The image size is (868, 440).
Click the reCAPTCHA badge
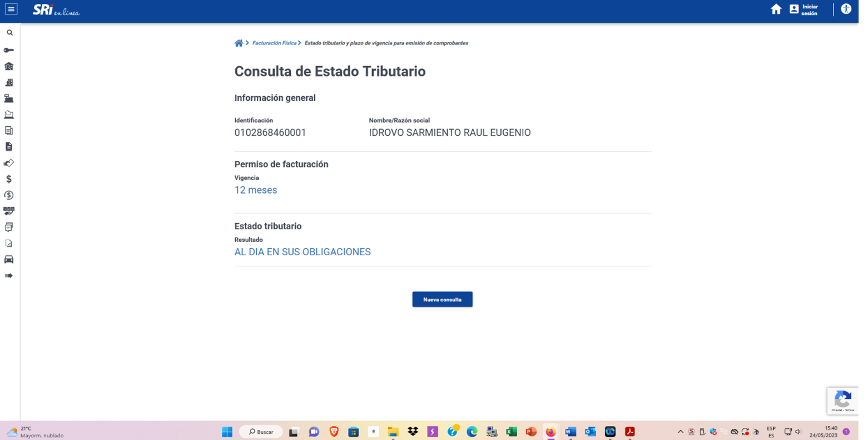coord(842,401)
